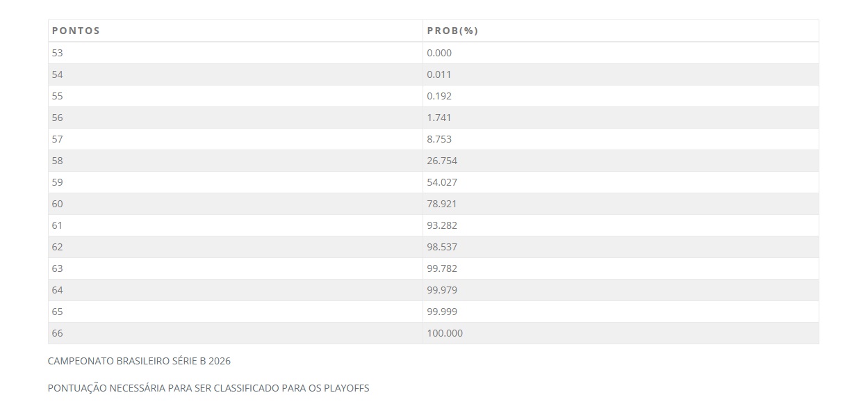The height and width of the screenshot is (411, 868).
Task: Click the 99.999 probability value
Action: pyautogui.click(x=442, y=312)
